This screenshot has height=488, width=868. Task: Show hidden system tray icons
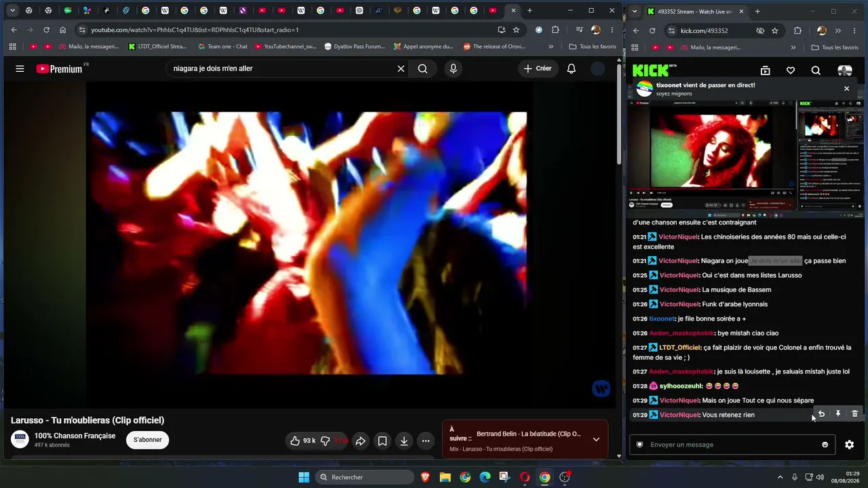click(x=780, y=477)
